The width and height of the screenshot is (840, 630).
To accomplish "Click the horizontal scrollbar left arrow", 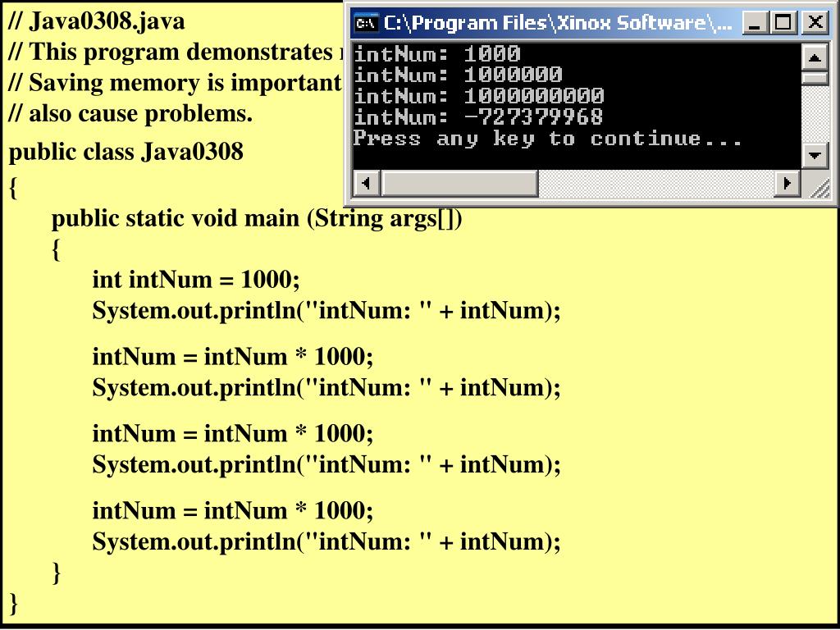I will 366,184.
